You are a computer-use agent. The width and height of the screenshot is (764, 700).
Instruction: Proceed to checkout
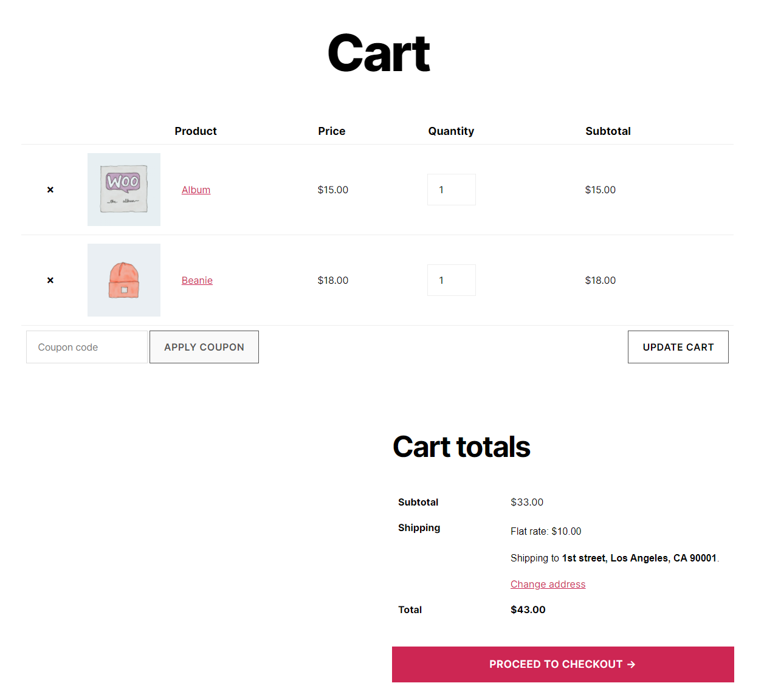tap(563, 664)
